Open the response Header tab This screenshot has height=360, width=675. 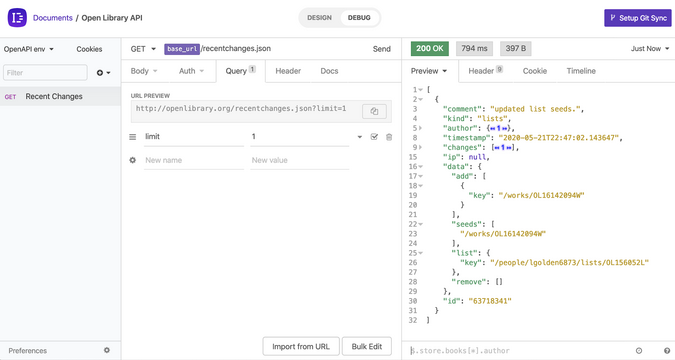click(x=485, y=71)
